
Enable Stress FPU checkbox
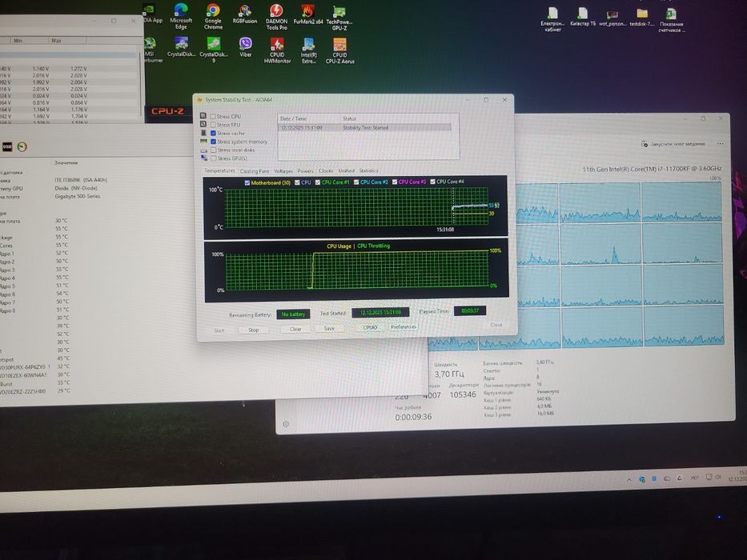click(213, 125)
